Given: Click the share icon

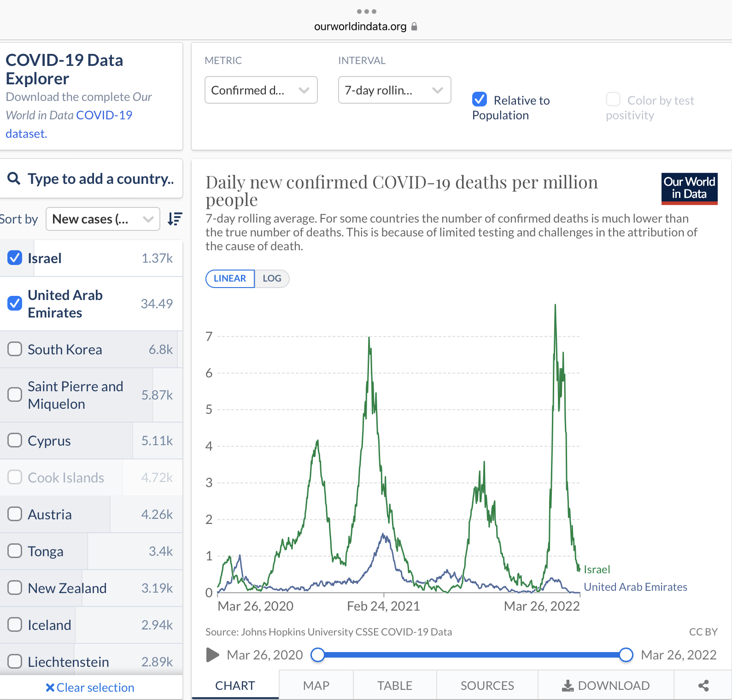Looking at the screenshot, I should tap(703, 686).
